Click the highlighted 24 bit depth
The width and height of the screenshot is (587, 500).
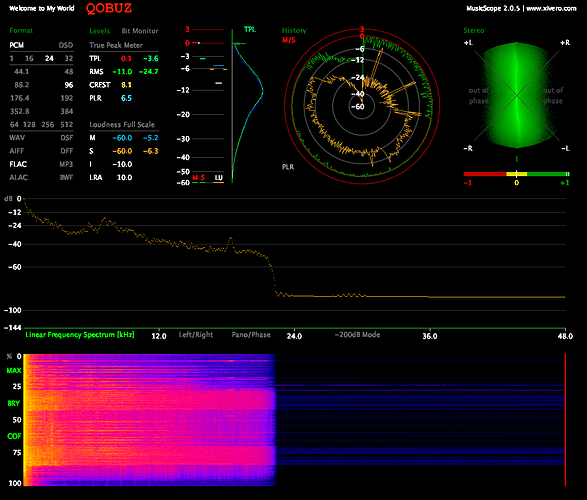49,58
